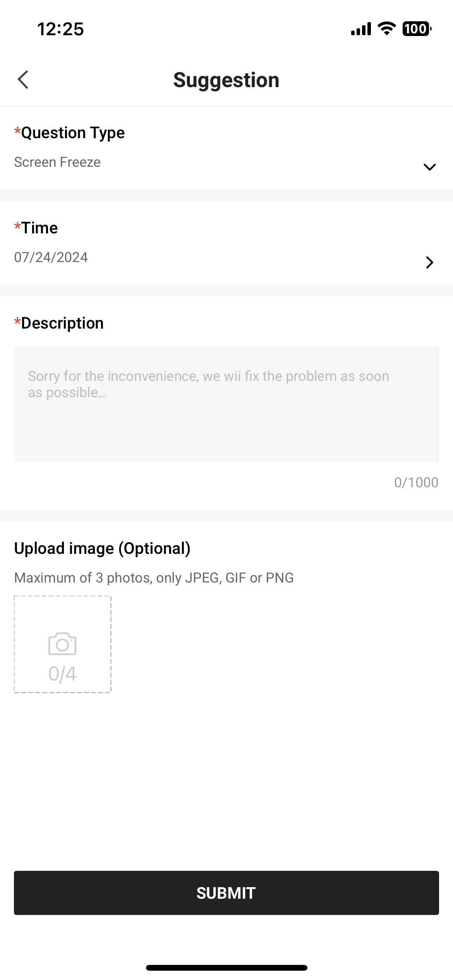453x980 pixels.
Task: Tap the 0/4 upload counter
Action: coord(62,674)
